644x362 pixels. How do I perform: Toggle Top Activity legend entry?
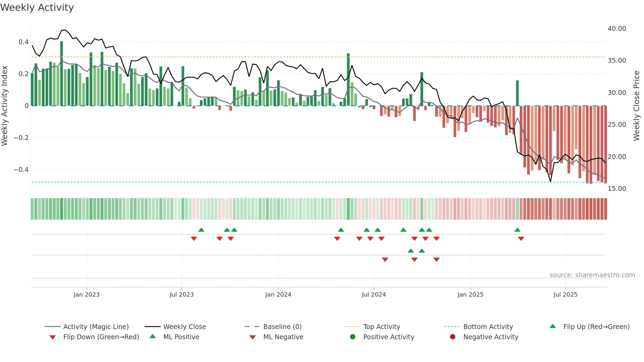(x=372, y=327)
